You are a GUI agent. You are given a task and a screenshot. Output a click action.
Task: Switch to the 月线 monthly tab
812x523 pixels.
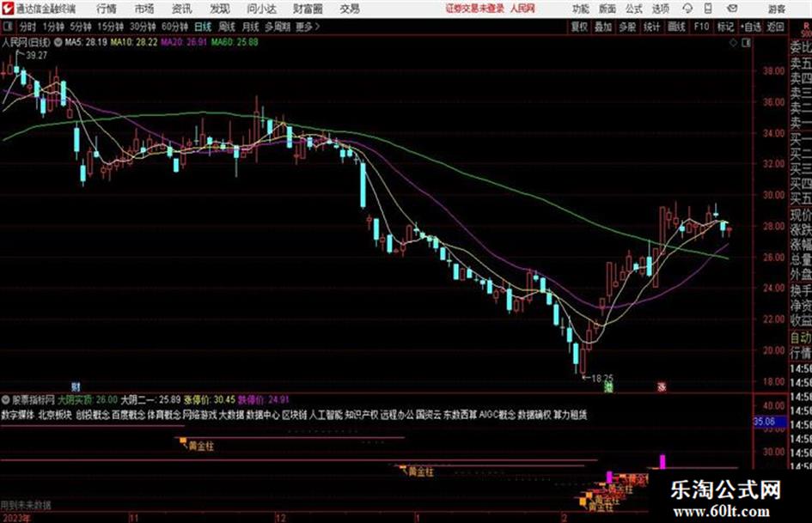(x=251, y=27)
